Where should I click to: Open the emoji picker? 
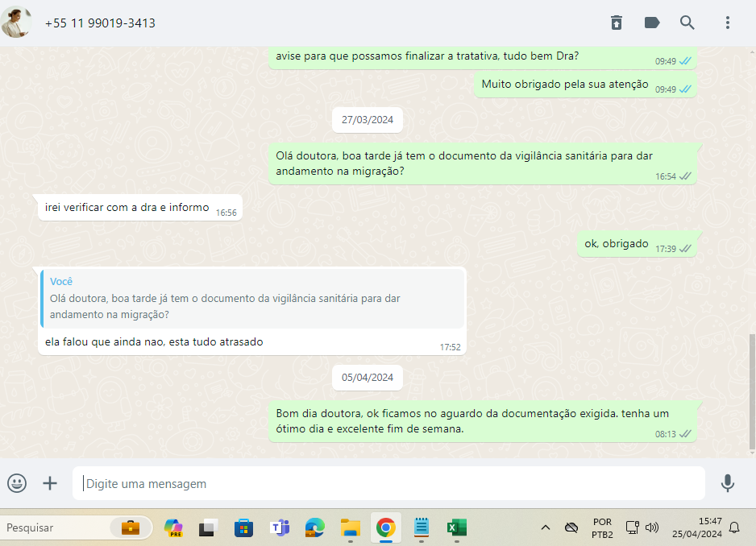(17, 483)
